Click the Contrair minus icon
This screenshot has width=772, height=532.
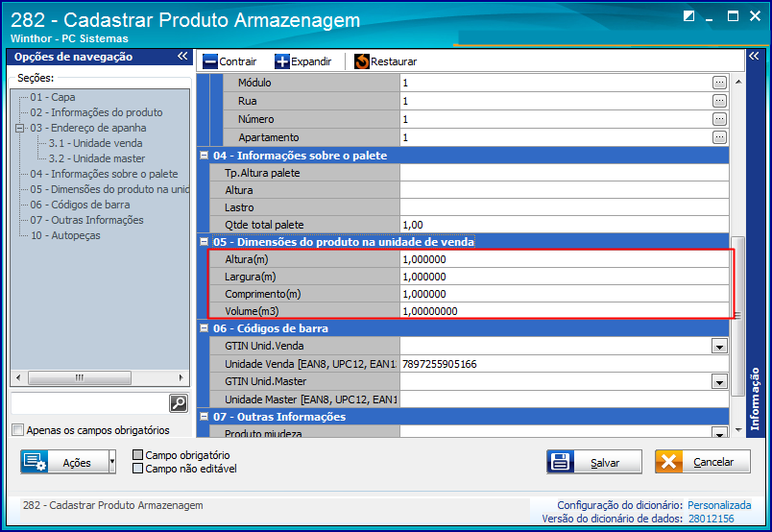(210, 61)
